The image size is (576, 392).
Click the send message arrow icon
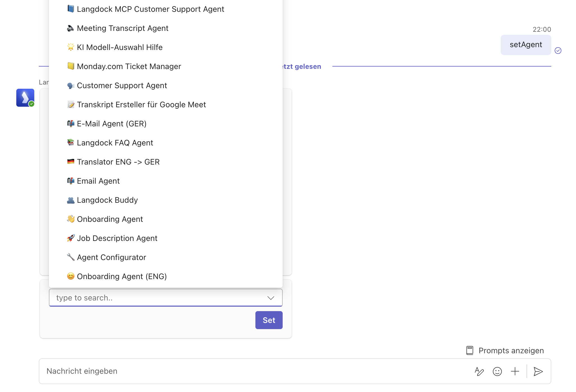click(x=538, y=371)
